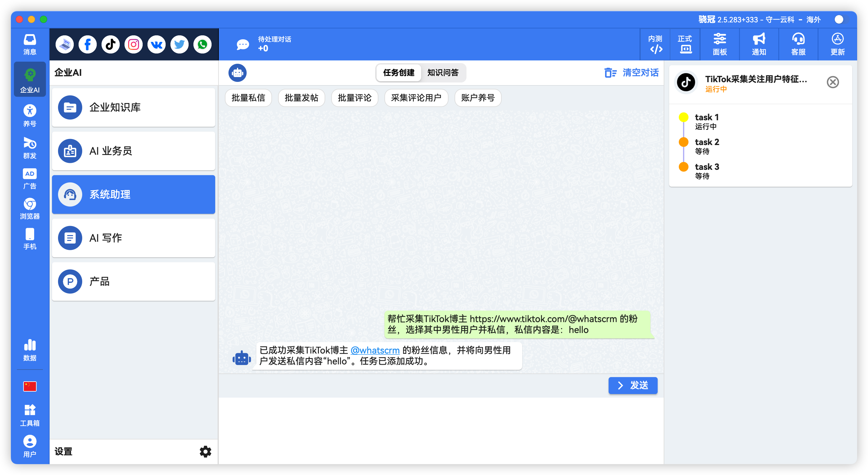Image resolution: width=868 pixels, height=475 pixels.
Task: Open the settings gear icon
Action: tap(205, 451)
